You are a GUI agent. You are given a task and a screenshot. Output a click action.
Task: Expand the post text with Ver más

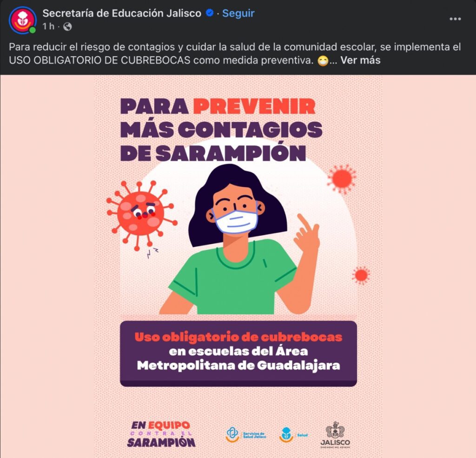pos(360,60)
